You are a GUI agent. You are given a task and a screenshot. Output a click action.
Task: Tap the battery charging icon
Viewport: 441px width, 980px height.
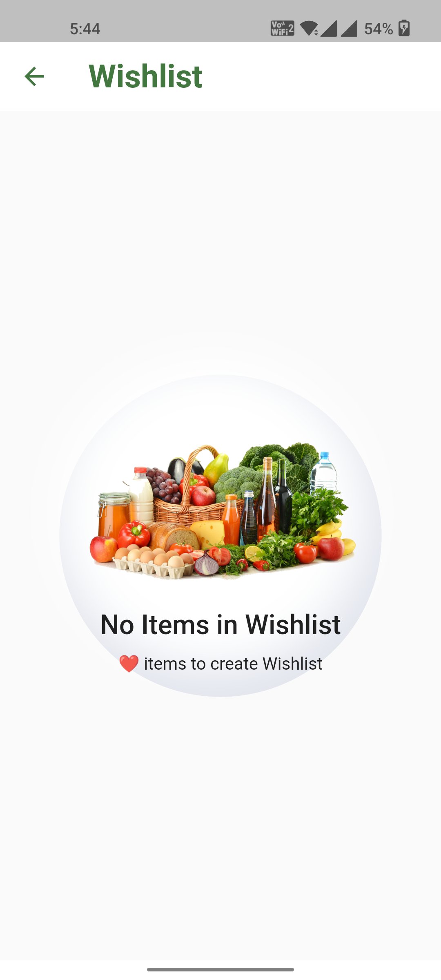coord(404,28)
